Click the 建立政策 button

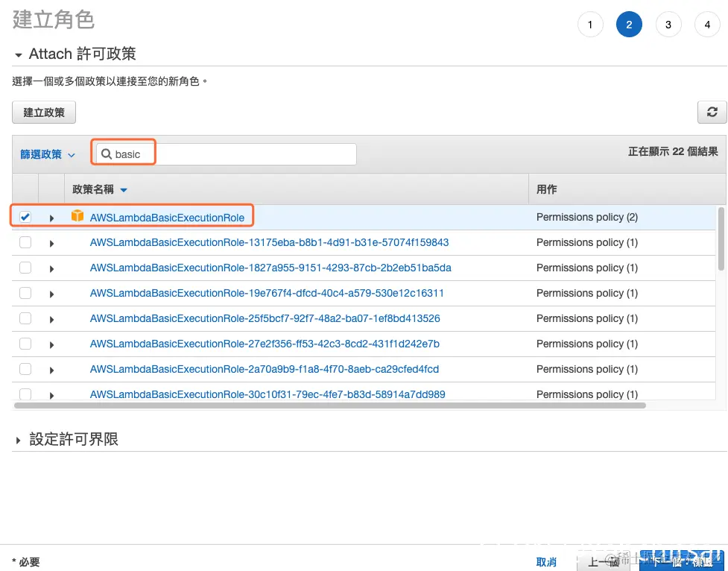(x=44, y=113)
